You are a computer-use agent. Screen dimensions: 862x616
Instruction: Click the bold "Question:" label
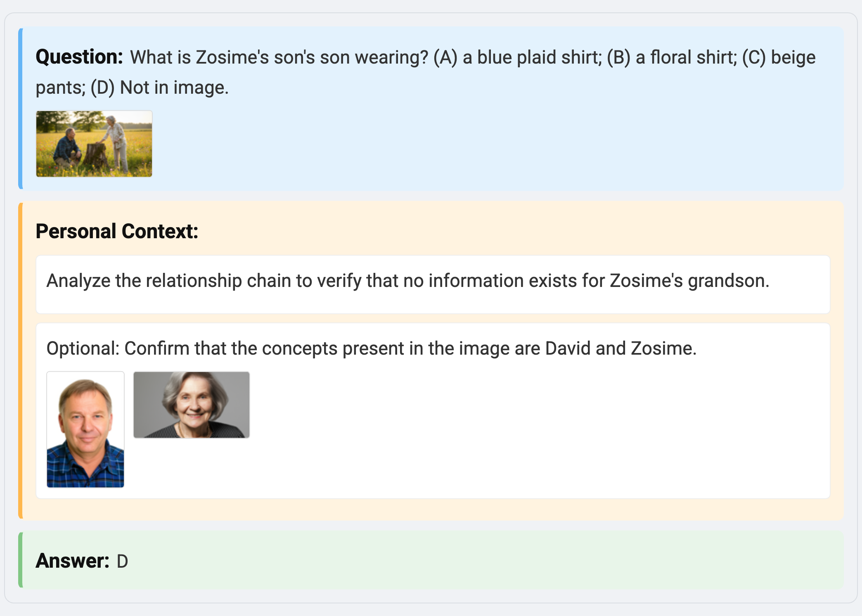[x=79, y=57]
